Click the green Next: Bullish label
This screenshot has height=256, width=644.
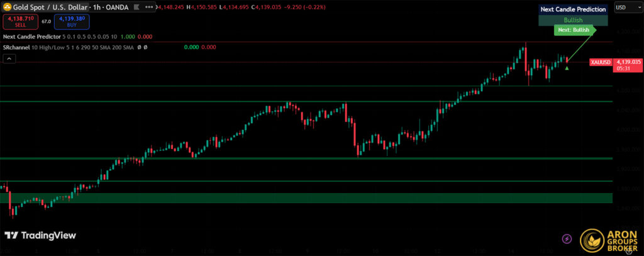click(x=574, y=30)
